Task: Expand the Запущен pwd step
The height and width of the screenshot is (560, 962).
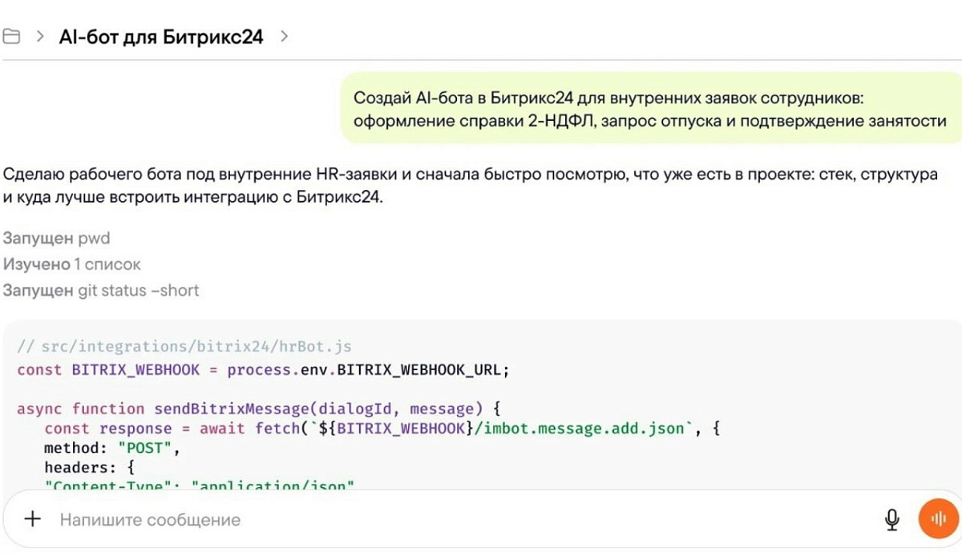Action: (x=56, y=239)
